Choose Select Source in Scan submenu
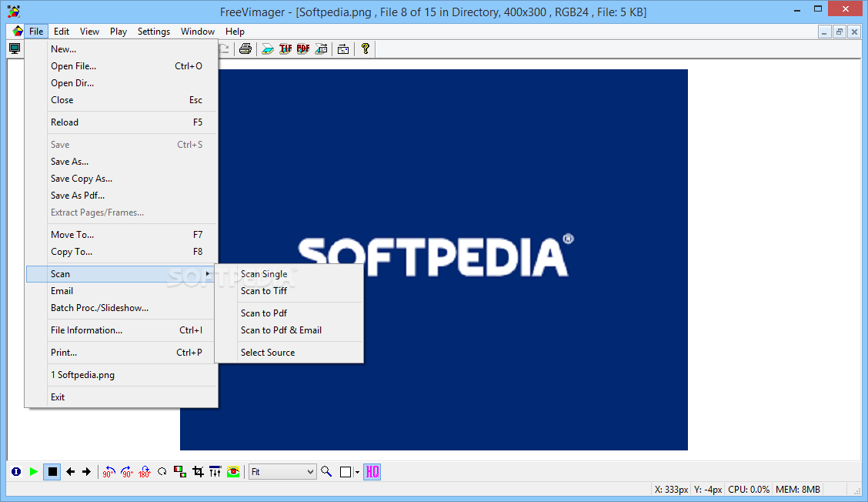The width and height of the screenshot is (868, 502). click(x=289, y=353)
